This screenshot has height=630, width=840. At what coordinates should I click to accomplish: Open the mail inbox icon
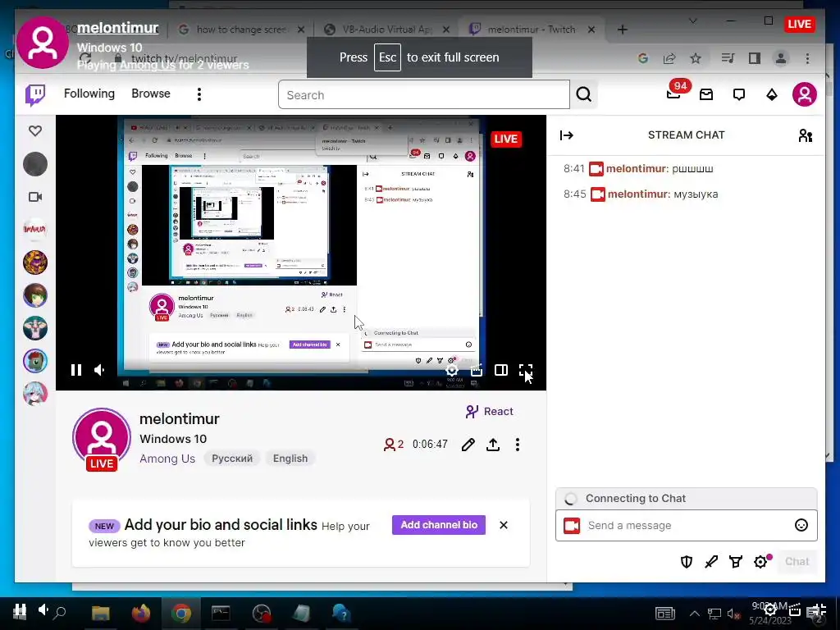pyautogui.click(x=706, y=95)
